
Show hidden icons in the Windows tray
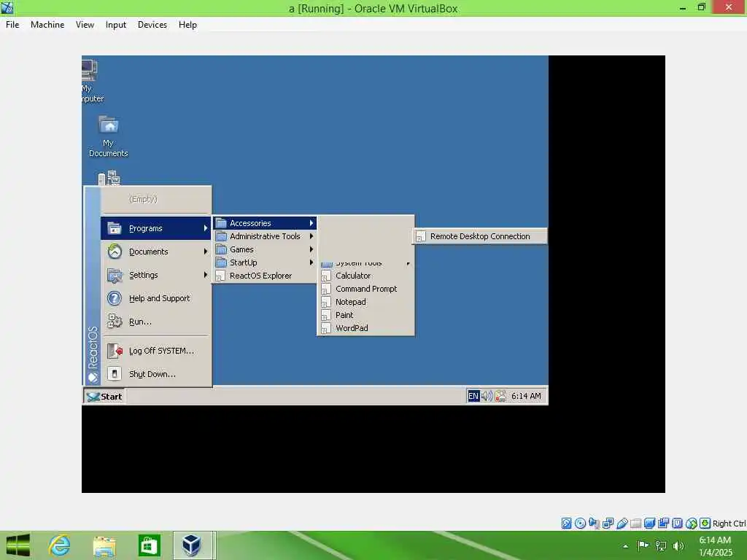[625, 546]
